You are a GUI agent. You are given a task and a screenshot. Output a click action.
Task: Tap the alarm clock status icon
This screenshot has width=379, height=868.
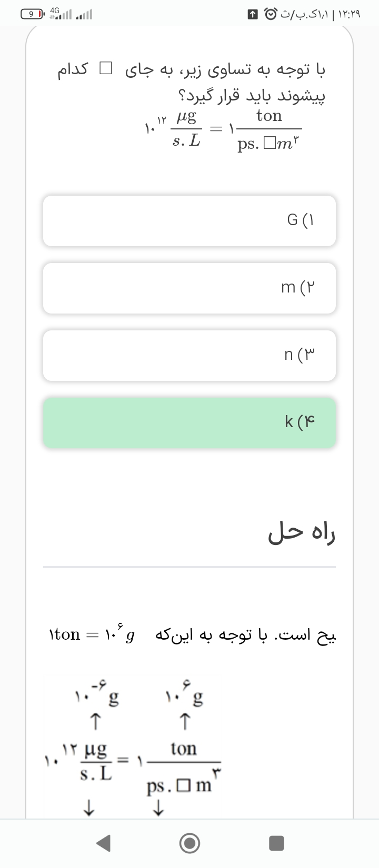(270, 14)
